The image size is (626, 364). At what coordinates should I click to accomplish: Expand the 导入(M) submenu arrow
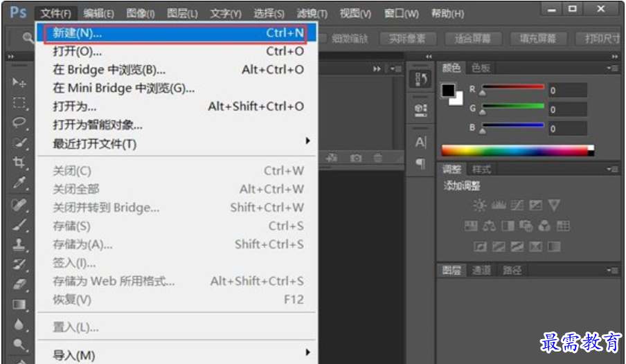point(307,352)
